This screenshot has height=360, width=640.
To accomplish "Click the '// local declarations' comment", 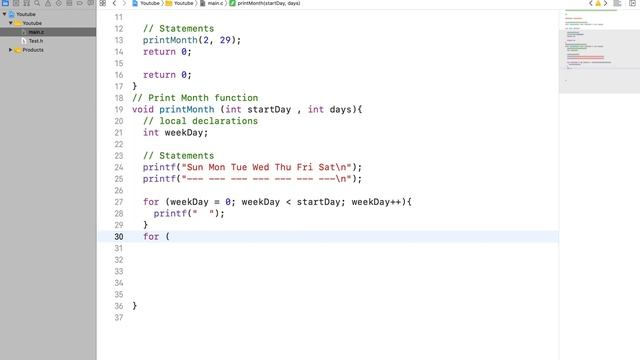I will click(x=200, y=121).
